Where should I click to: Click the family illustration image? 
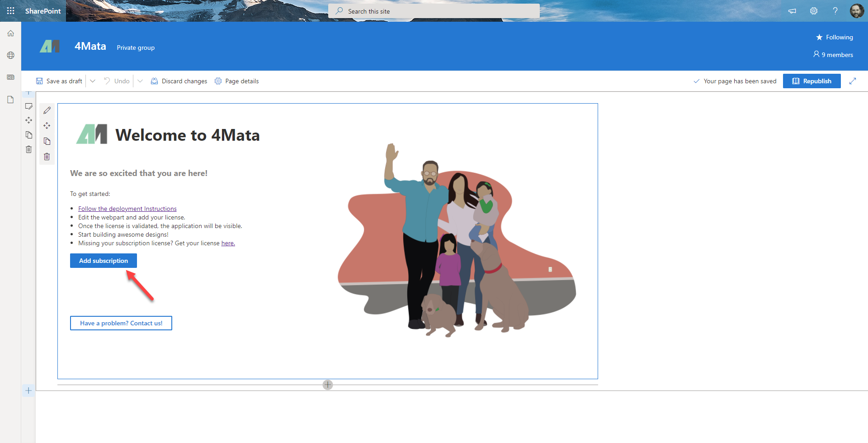tap(457, 240)
